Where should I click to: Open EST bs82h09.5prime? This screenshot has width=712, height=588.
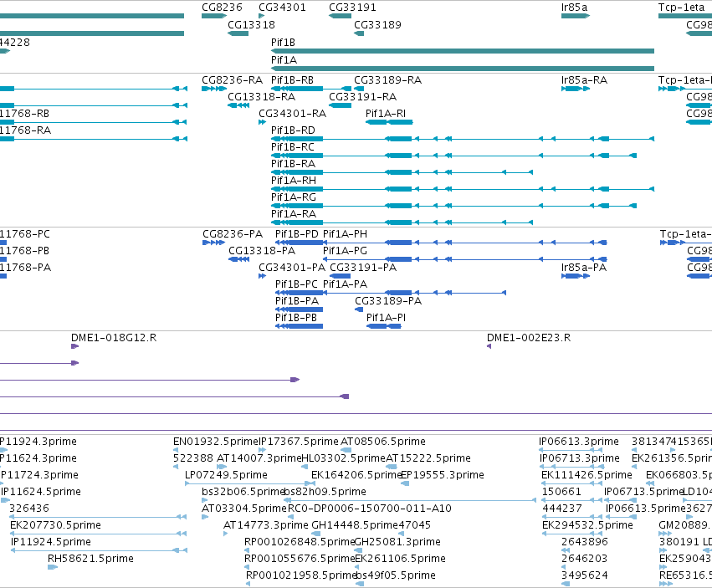(325, 492)
